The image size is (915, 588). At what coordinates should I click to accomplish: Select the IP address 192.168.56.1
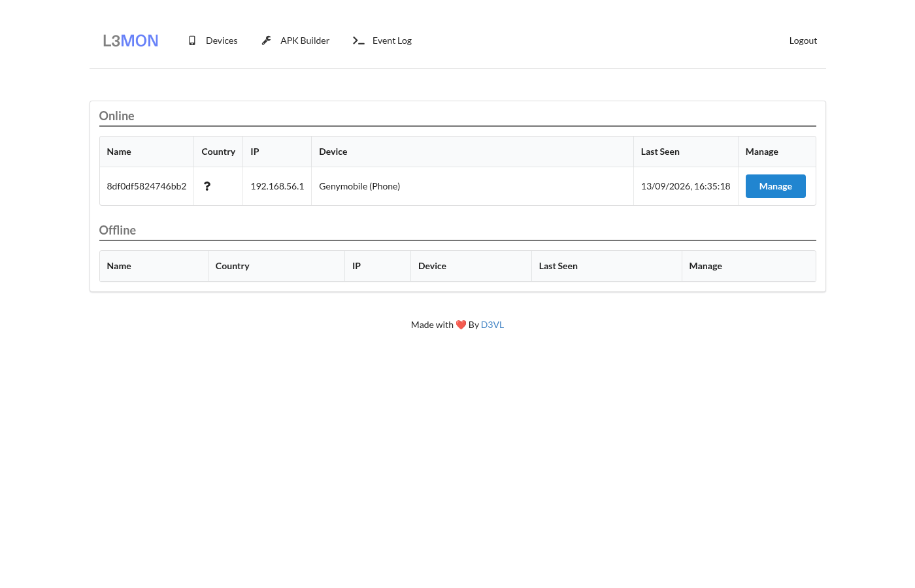tap(277, 186)
